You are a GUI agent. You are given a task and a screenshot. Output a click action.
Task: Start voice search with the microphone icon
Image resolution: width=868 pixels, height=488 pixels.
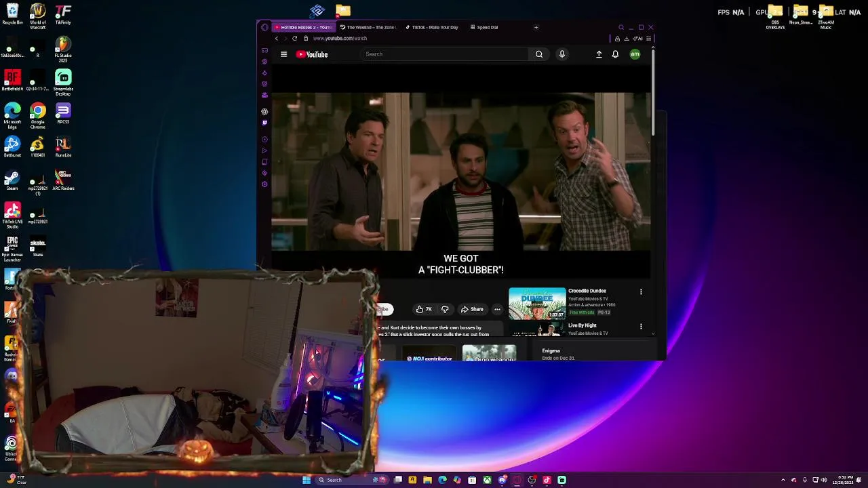tap(562, 54)
